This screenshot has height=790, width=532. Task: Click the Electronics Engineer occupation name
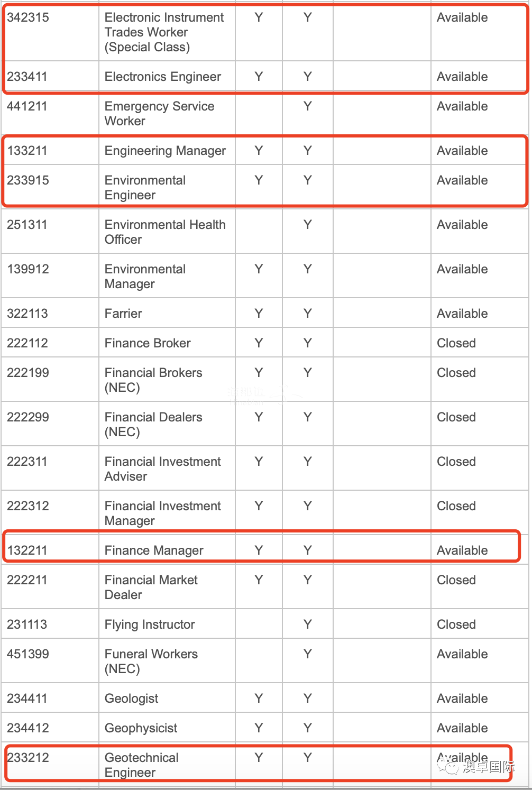163,77
